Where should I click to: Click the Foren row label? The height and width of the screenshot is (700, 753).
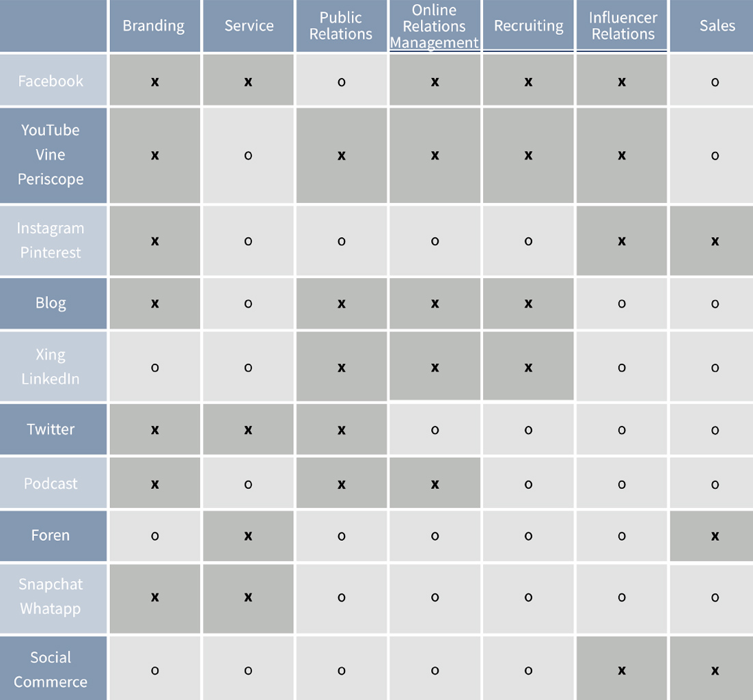51,535
